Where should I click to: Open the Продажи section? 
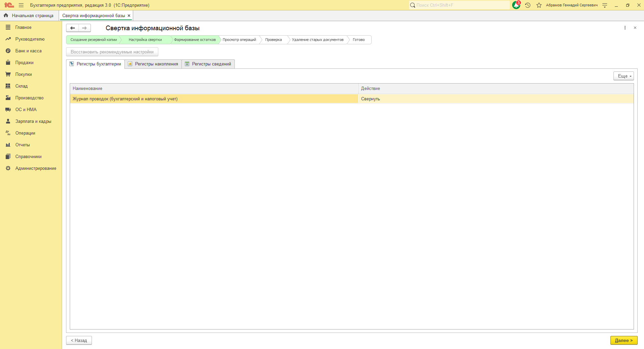tap(31, 63)
